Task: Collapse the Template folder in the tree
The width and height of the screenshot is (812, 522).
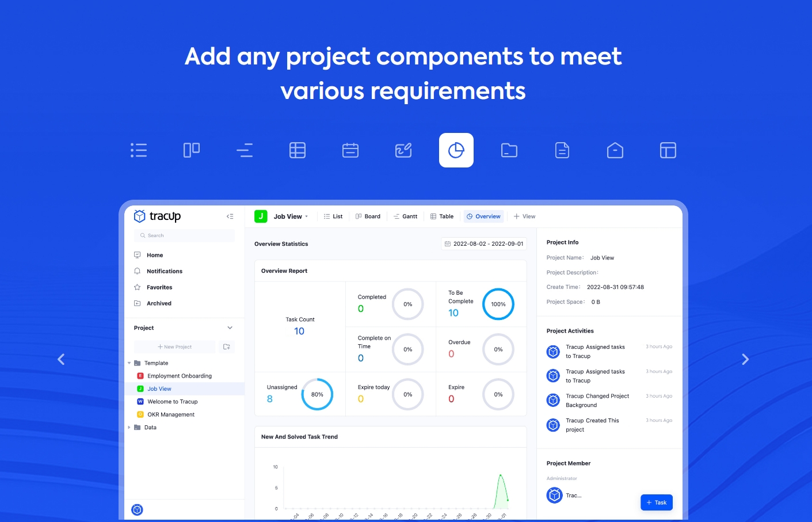Action: (129, 363)
